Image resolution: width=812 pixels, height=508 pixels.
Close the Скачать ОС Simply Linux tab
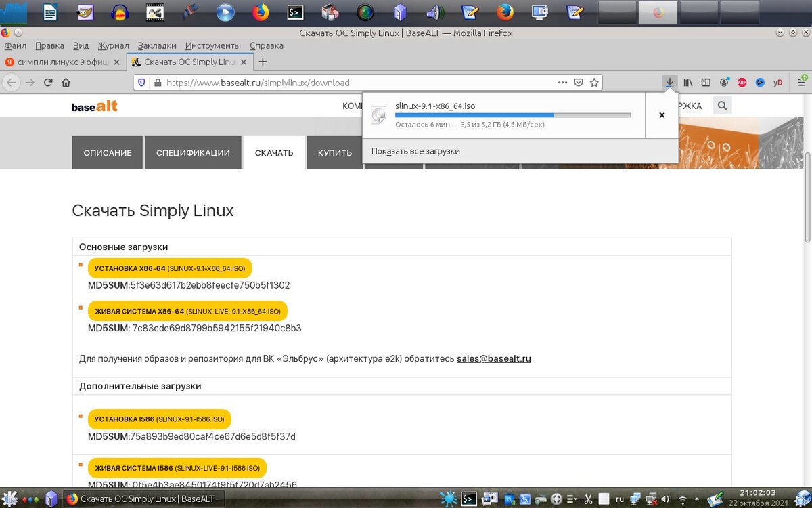click(242, 62)
